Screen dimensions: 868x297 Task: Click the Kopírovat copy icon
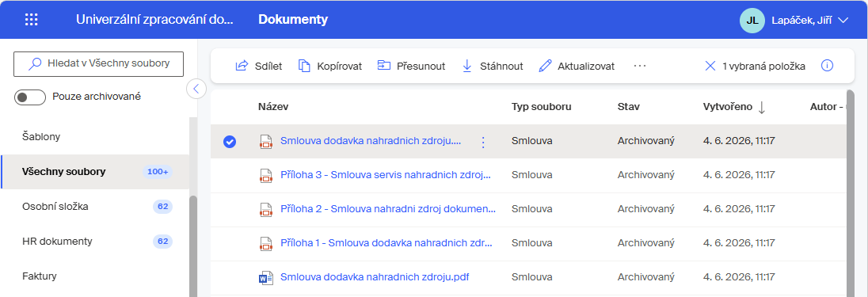click(x=304, y=66)
